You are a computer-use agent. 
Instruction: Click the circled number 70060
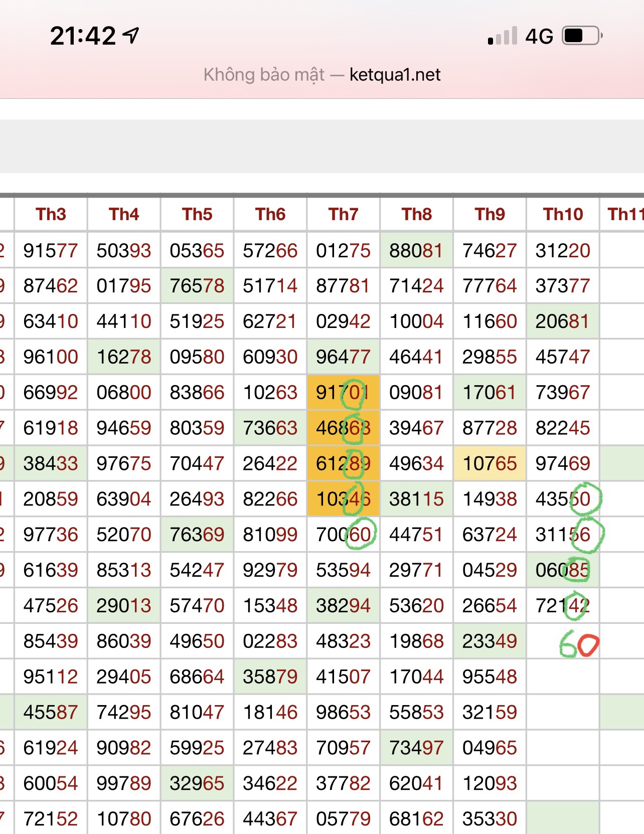[x=343, y=535]
